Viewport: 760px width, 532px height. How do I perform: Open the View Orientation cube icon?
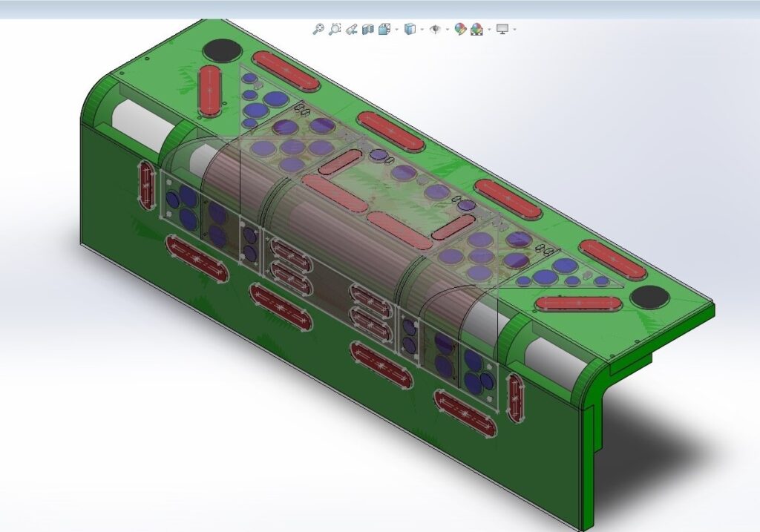point(384,29)
